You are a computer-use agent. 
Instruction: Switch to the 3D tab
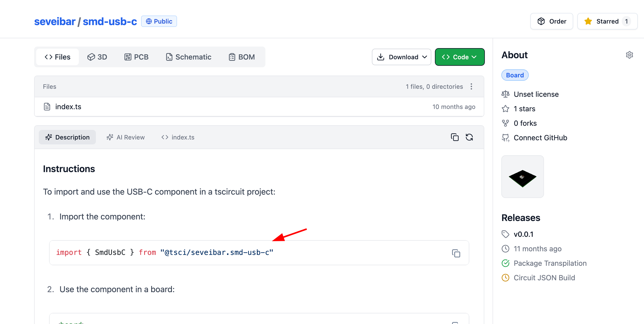(97, 57)
